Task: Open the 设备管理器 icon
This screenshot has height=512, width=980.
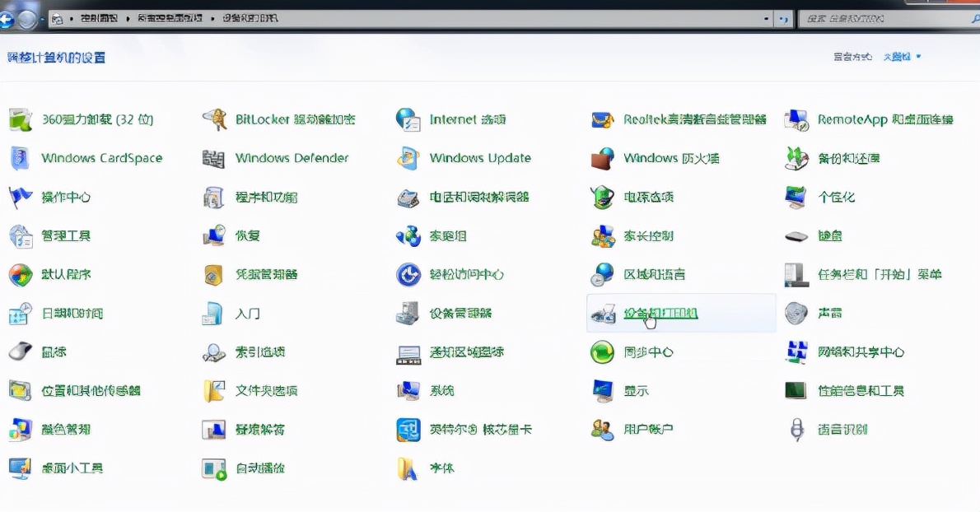Action: tap(408, 314)
